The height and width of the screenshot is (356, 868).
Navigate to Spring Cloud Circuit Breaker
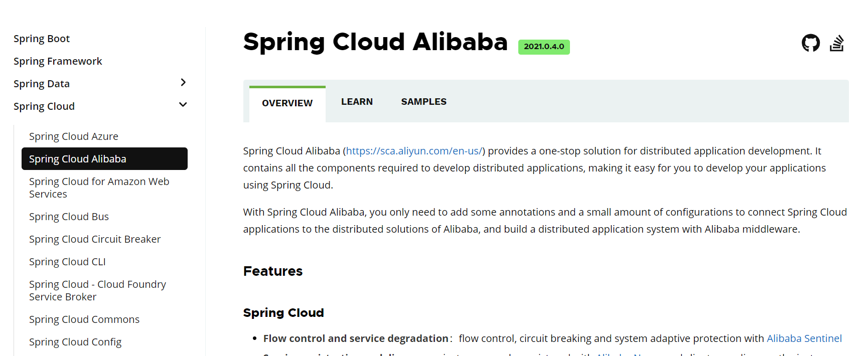point(95,239)
